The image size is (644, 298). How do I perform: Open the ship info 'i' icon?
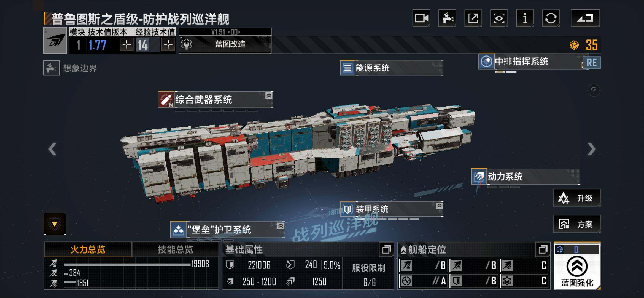[x=525, y=18]
